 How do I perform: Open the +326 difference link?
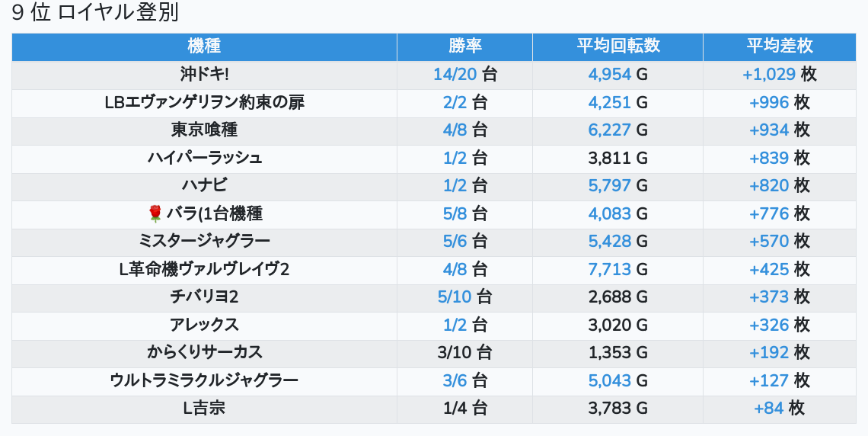[x=769, y=325]
